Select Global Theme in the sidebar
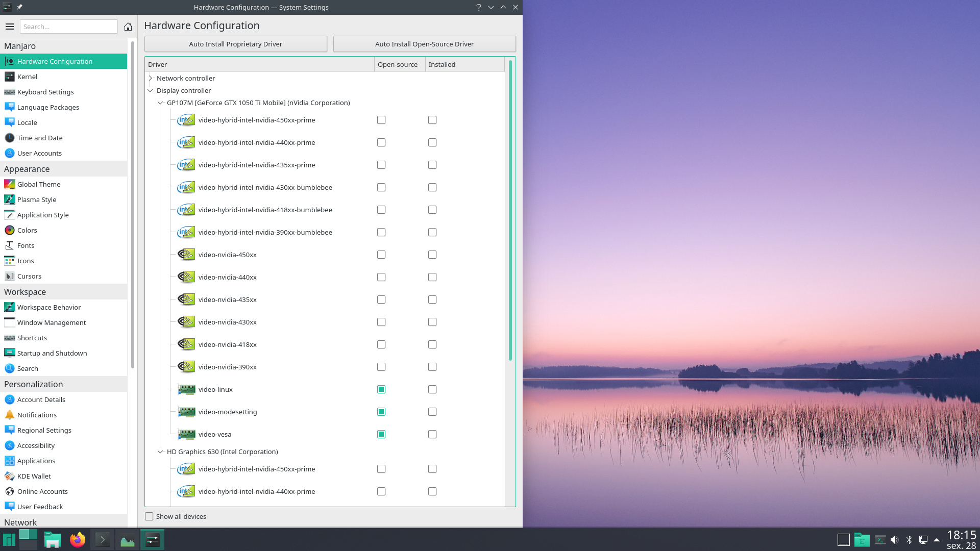 [x=39, y=184]
